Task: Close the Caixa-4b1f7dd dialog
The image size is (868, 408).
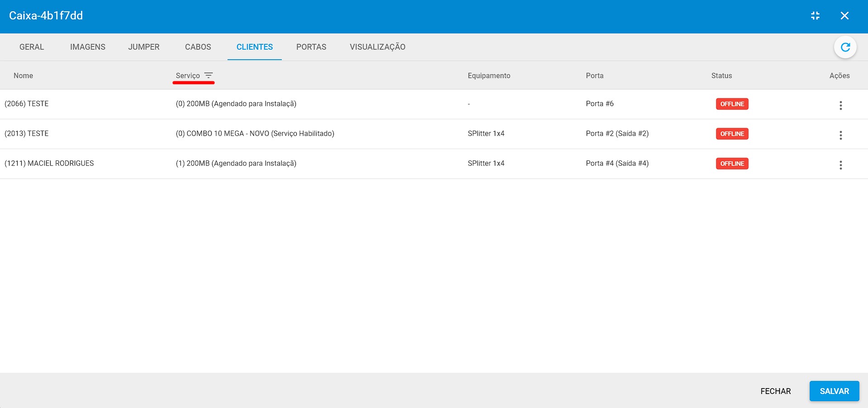Action: tap(844, 16)
